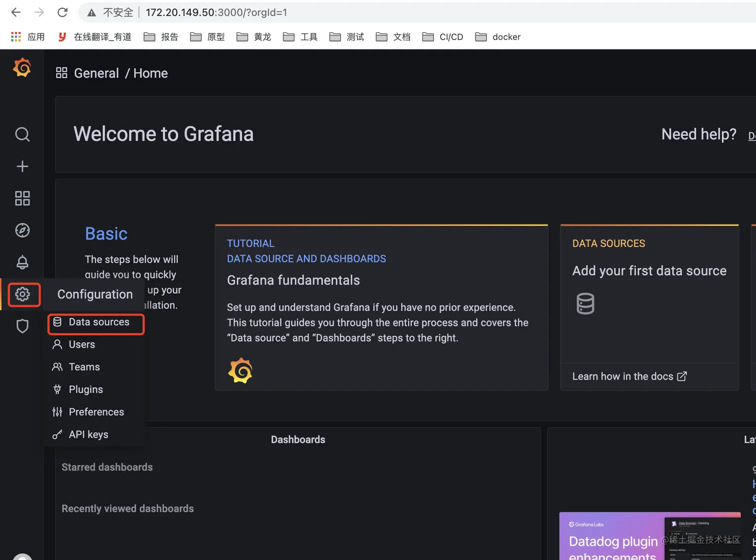Open the 黄龙 bookmark folder

[x=253, y=37]
